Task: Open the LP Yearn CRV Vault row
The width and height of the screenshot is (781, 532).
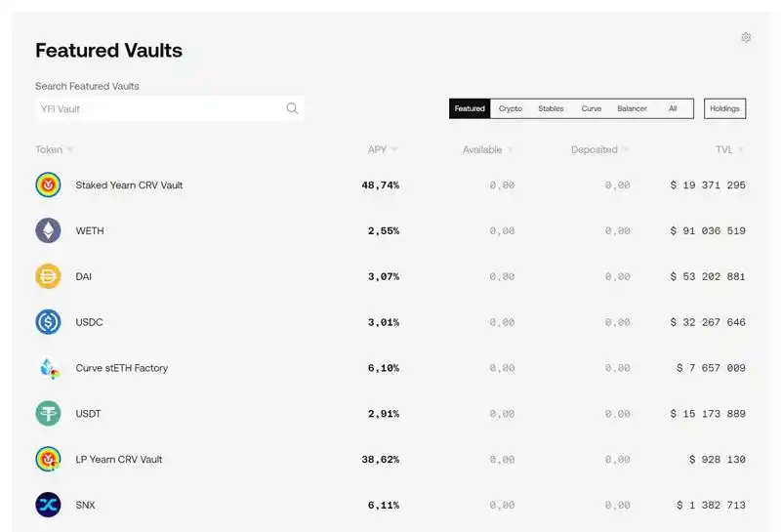Action: (119, 459)
